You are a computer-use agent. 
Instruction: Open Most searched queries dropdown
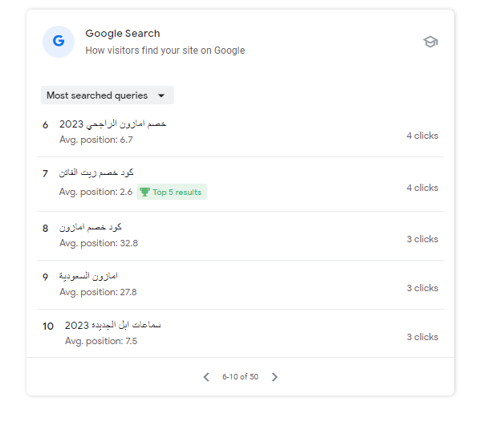[x=97, y=95]
